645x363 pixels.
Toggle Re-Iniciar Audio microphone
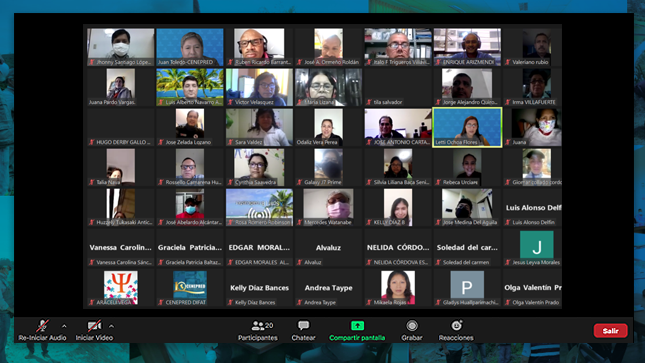click(x=42, y=326)
